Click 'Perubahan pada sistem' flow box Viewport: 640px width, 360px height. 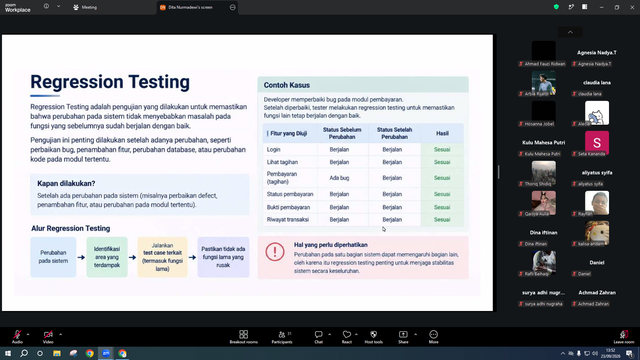point(53,257)
